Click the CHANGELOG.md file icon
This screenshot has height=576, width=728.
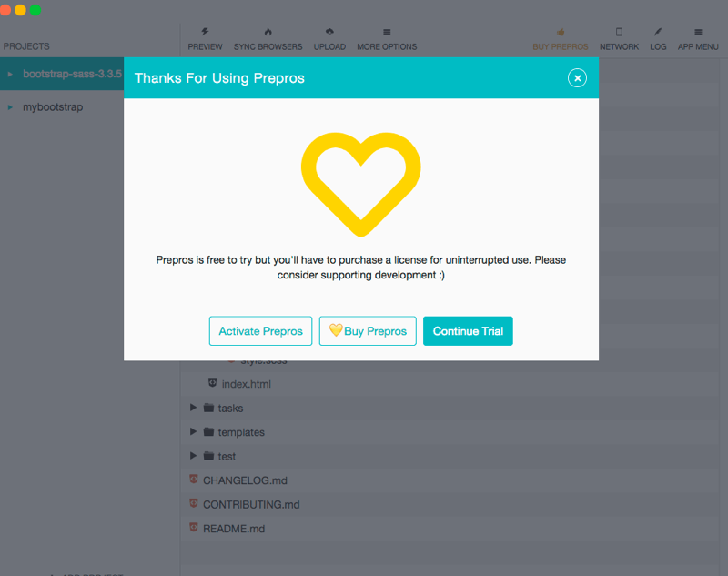(194, 479)
